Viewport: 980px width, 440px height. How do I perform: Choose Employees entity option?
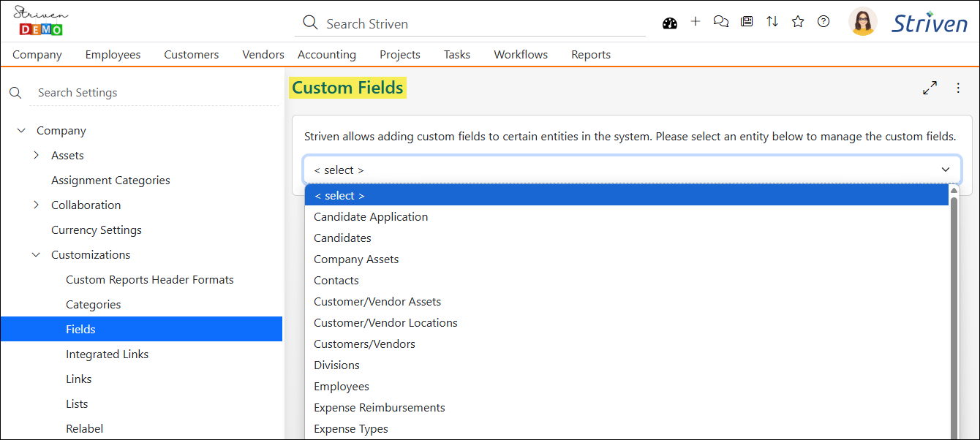[627, 387]
